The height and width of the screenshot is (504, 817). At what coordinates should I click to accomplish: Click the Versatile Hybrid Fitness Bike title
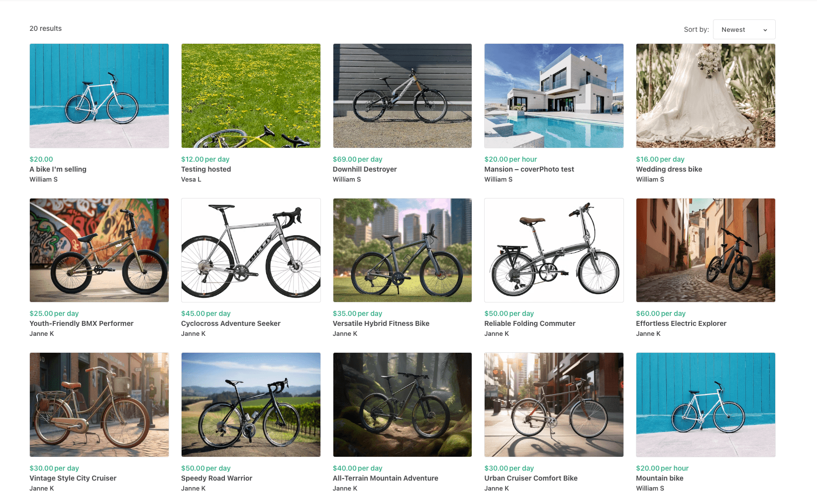(x=381, y=323)
